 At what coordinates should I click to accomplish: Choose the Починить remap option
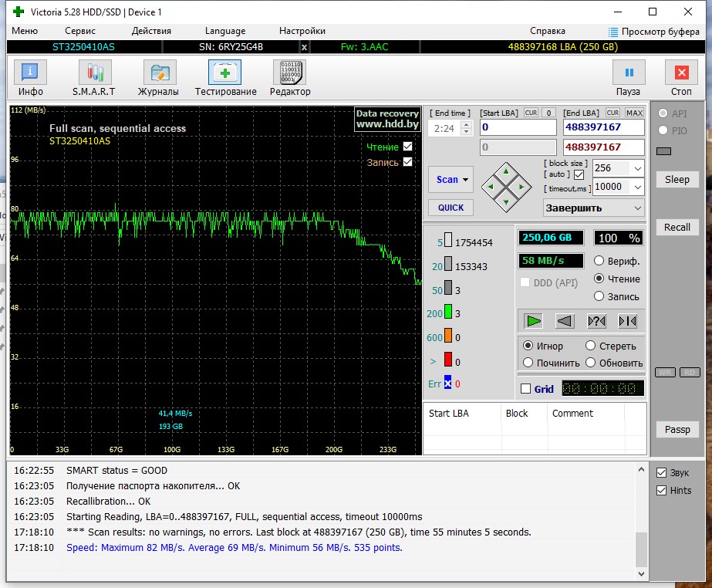pyautogui.click(x=528, y=363)
